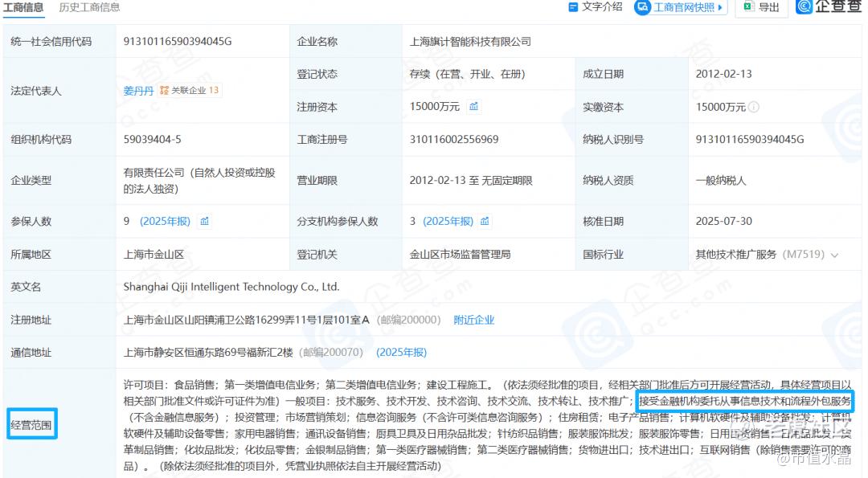Screen dimensions: 868x478
Task: Select 纳税人识别号 value 91310116590394045G
Action: (x=750, y=140)
